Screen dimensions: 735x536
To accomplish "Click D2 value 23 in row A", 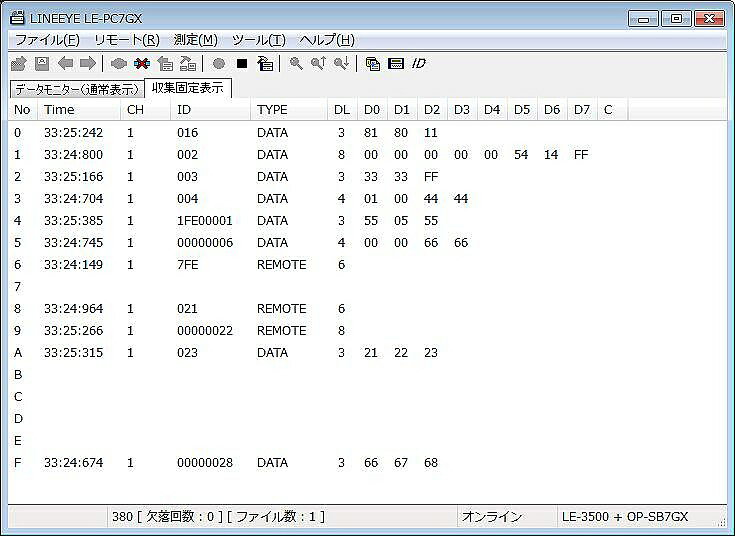I will (x=431, y=353).
